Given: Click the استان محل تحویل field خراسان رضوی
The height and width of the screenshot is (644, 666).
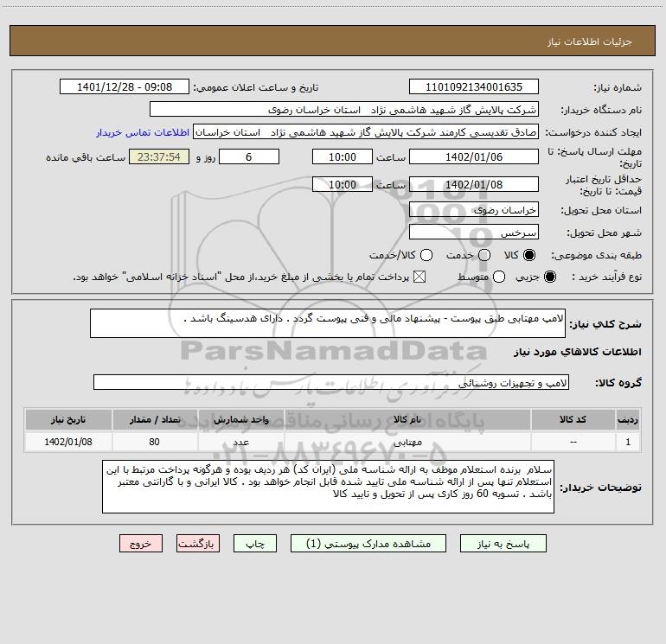Looking at the screenshot, I should coord(474,209).
